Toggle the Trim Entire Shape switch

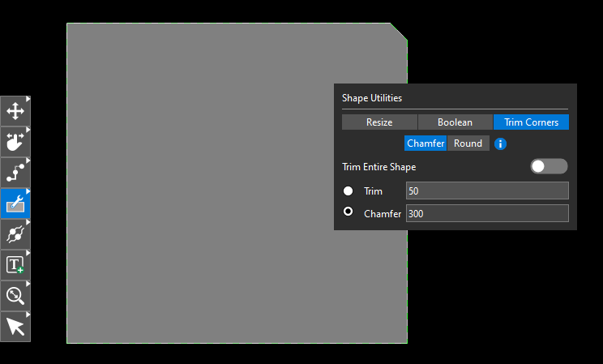click(549, 166)
